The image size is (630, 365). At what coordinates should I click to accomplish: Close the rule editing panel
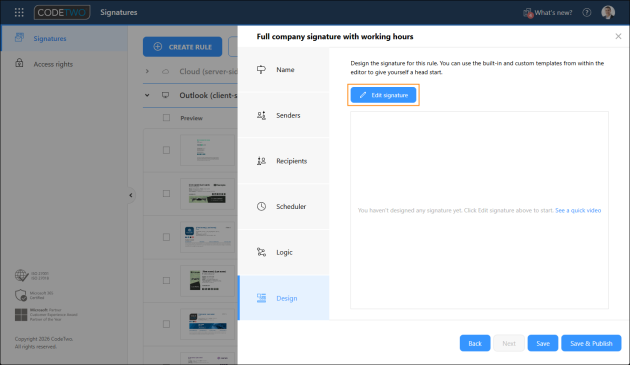point(618,37)
